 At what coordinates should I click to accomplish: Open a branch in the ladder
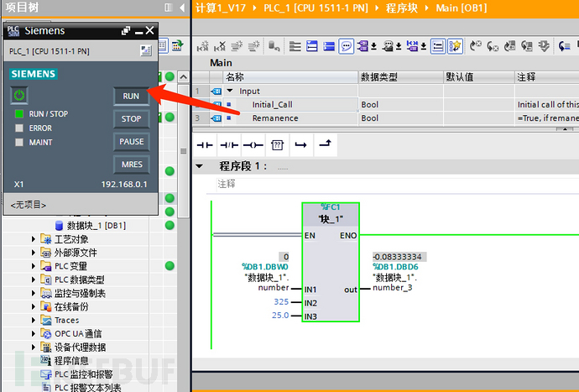tap(300, 144)
